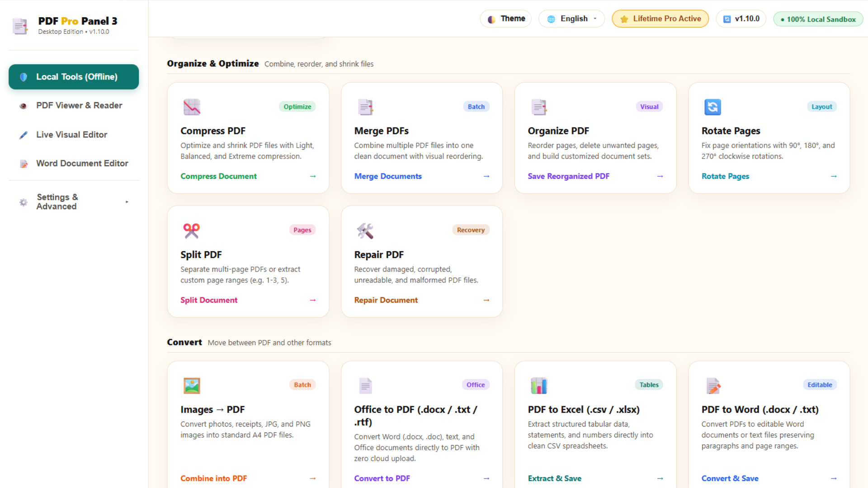Click the Organize & Optimize section heading
Viewport: 868px width, 488px height.
tap(212, 64)
